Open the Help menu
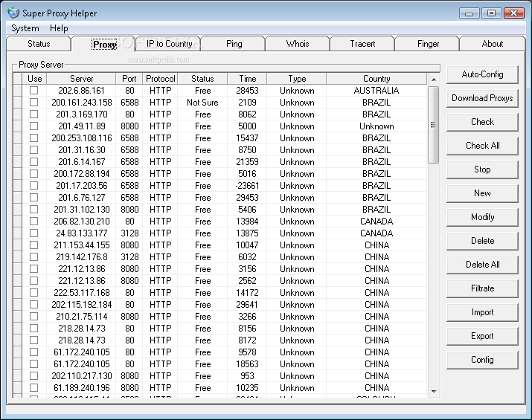This screenshot has width=532, height=420. [59, 28]
